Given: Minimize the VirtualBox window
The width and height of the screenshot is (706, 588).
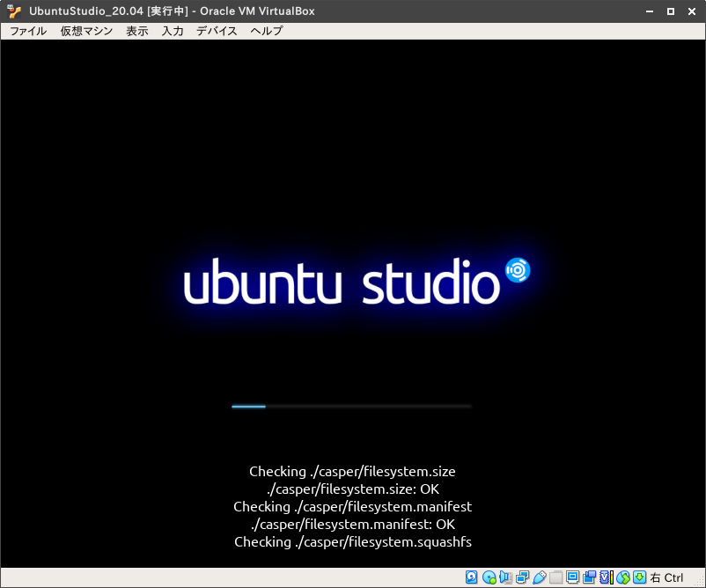Looking at the screenshot, I should (x=650, y=11).
